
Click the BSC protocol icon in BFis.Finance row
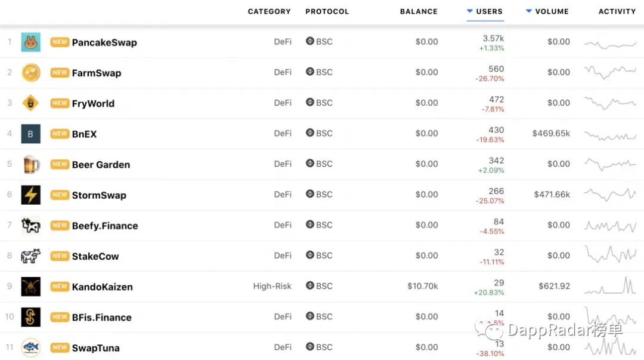[x=310, y=316]
